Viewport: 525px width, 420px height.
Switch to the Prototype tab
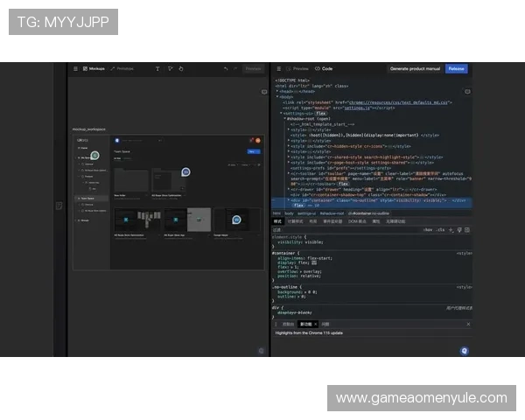[x=123, y=68]
